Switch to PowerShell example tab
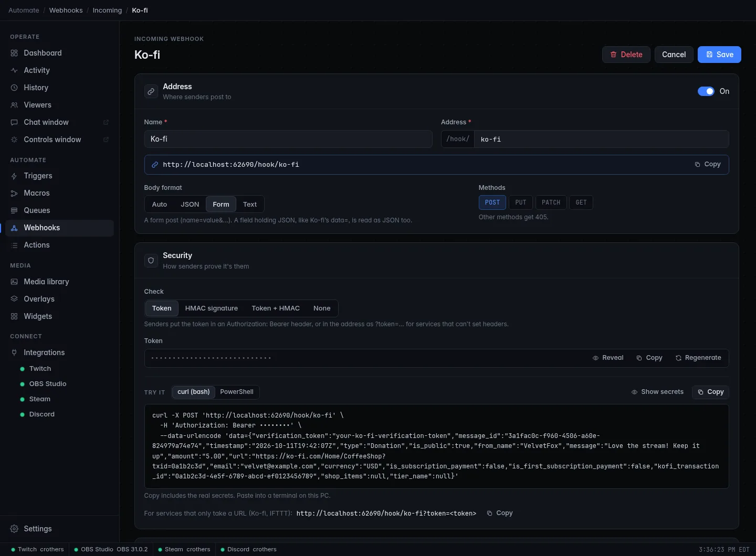The image size is (756, 556). pyautogui.click(x=237, y=392)
